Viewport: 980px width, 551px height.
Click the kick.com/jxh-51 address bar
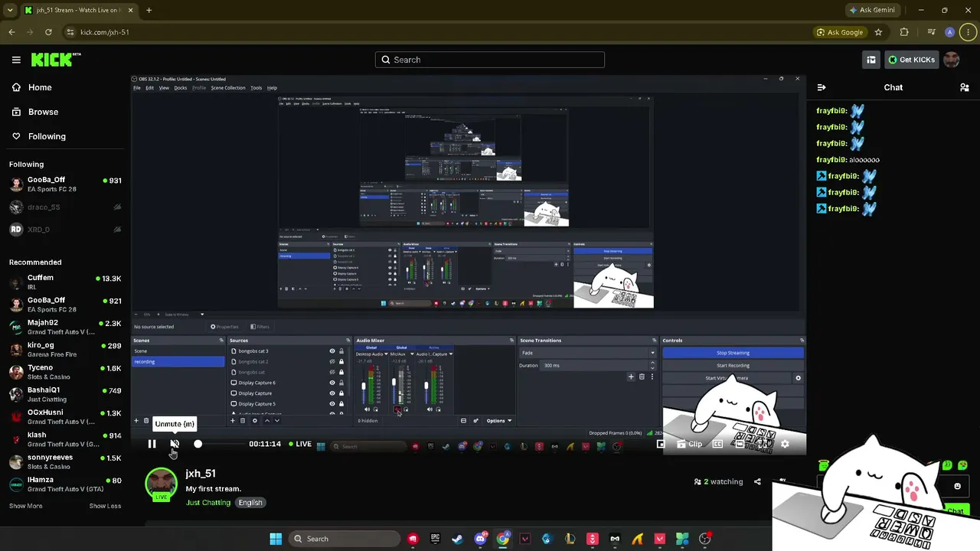tap(436, 32)
